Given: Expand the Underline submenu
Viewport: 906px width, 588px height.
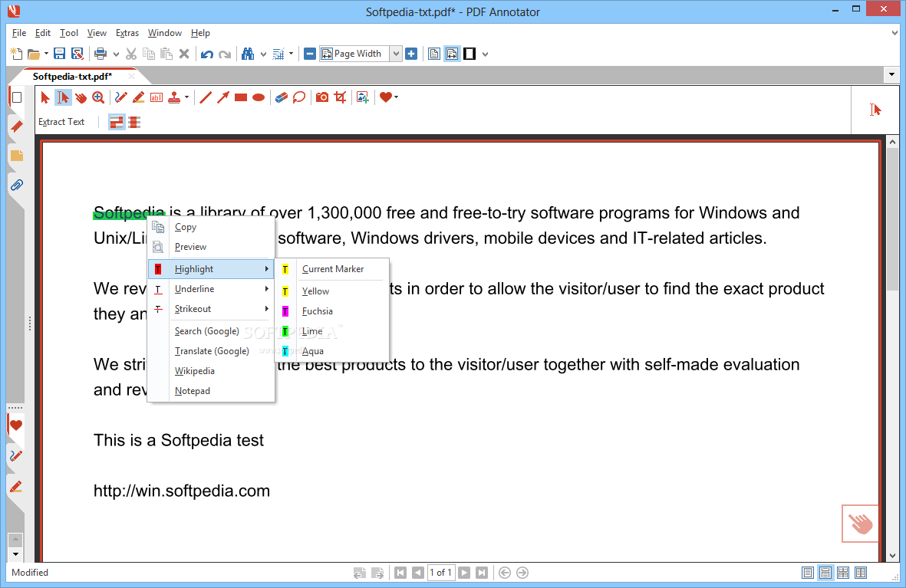Looking at the screenshot, I should pos(211,289).
